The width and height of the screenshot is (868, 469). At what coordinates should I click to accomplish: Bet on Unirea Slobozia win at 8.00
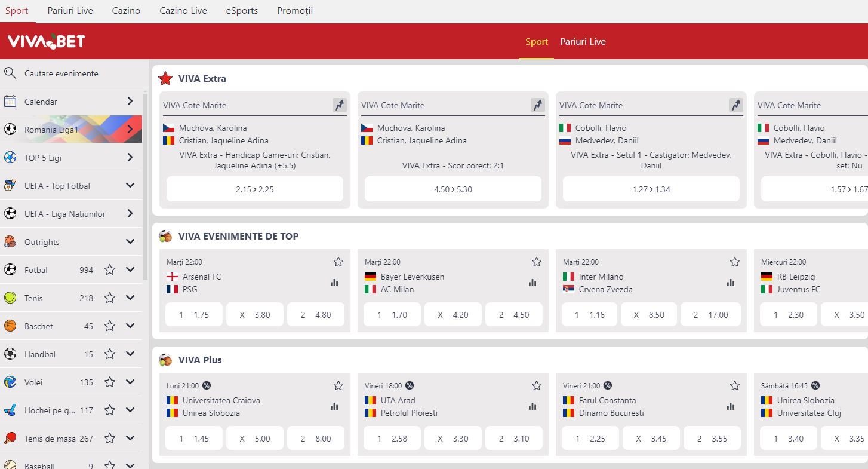click(316, 439)
